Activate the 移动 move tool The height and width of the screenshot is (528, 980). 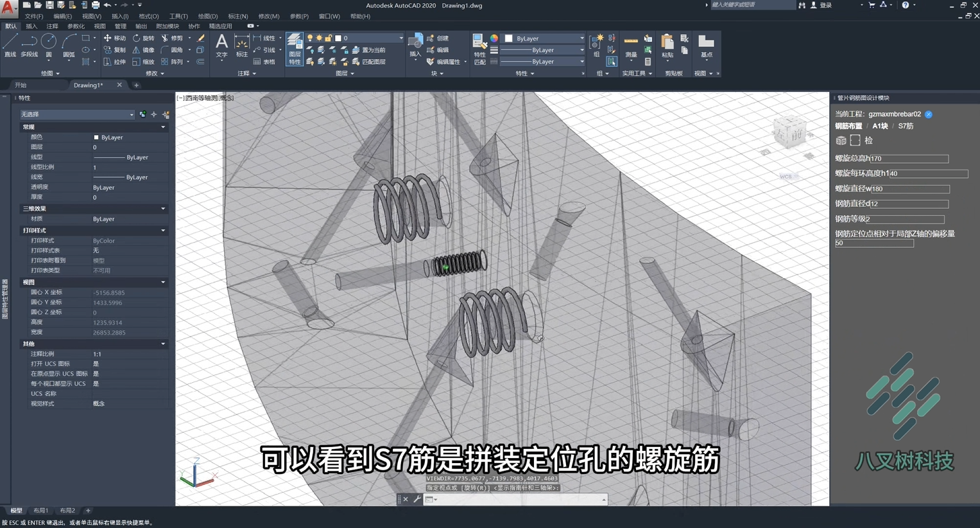tap(115, 38)
